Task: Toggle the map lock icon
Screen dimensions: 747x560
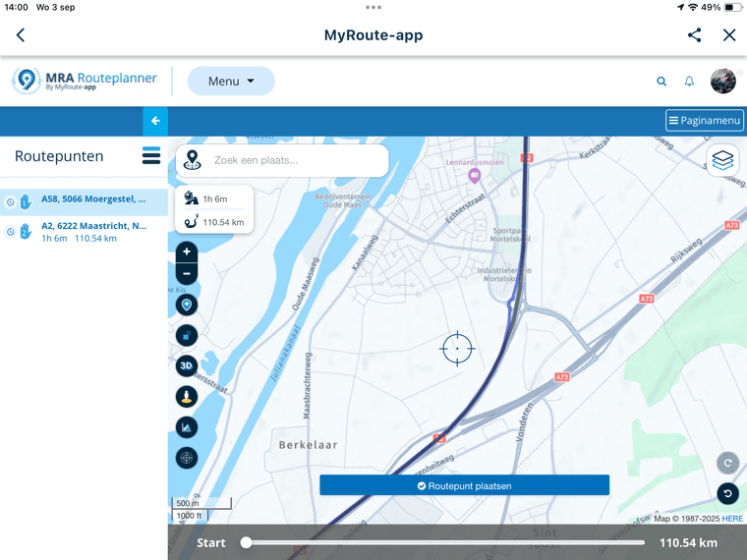Action: 187,336
